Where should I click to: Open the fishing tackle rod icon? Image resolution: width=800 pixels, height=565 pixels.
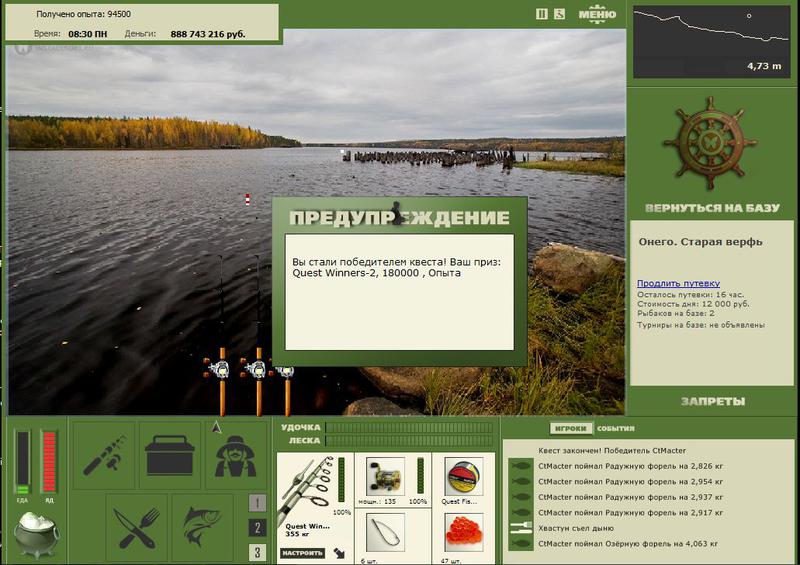point(104,455)
